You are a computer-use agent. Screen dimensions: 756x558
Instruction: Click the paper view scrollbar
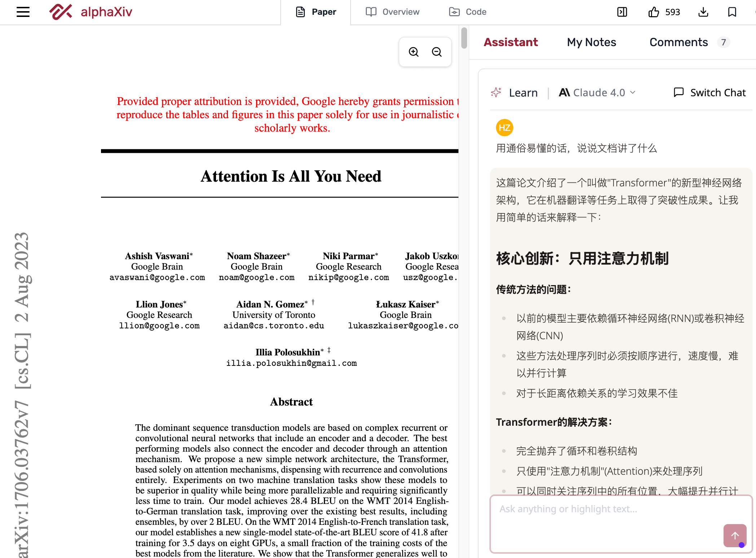(x=464, y=38)
